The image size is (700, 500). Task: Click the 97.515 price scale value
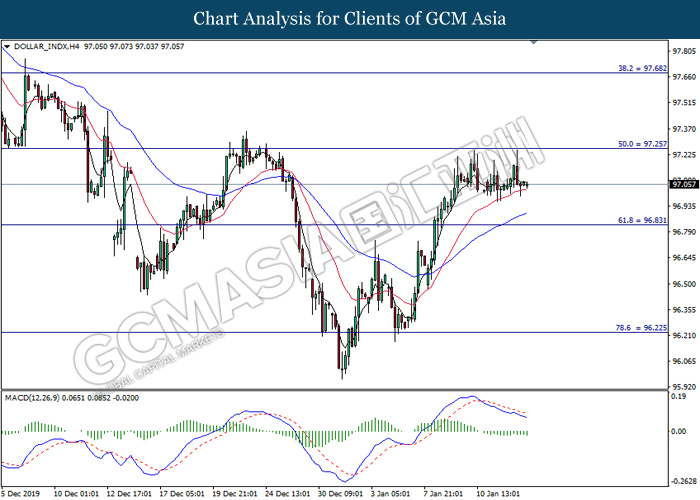(x=684, y=103)
